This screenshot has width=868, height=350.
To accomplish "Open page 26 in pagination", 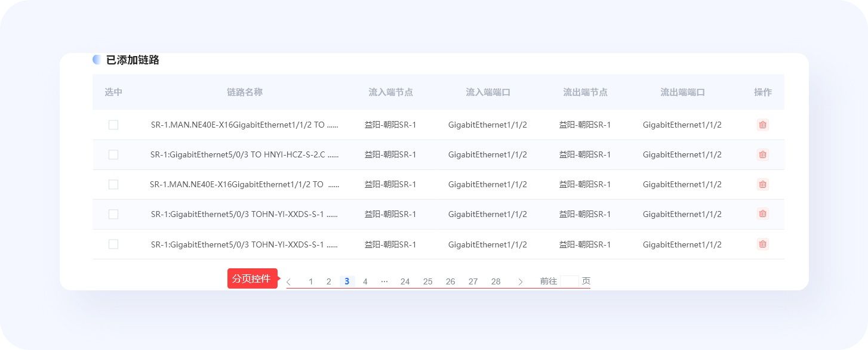I will tap(451, 281).
